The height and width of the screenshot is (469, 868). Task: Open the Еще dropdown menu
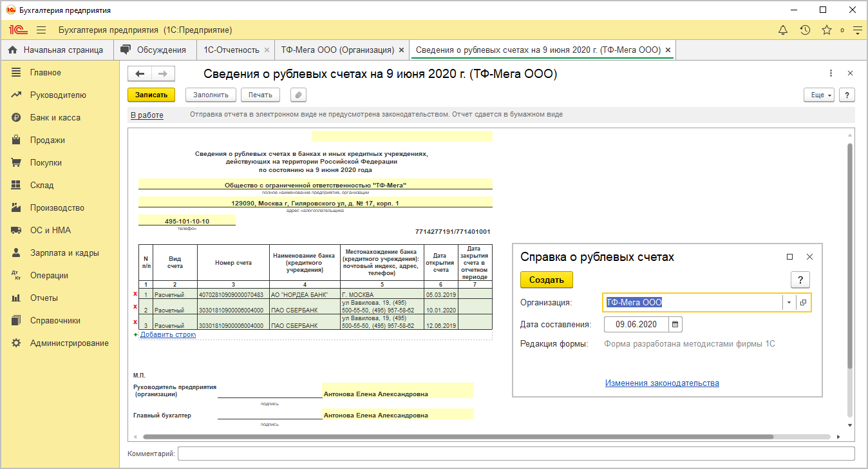pyautogui.click(x=819, y=95)
